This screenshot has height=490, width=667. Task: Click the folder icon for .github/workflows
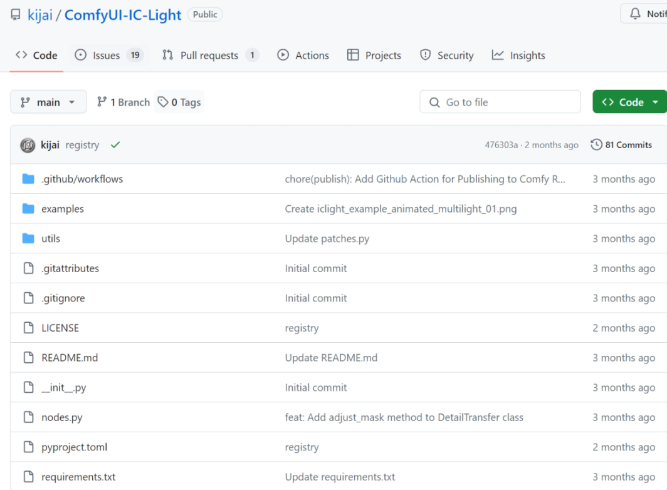[28, 179]
